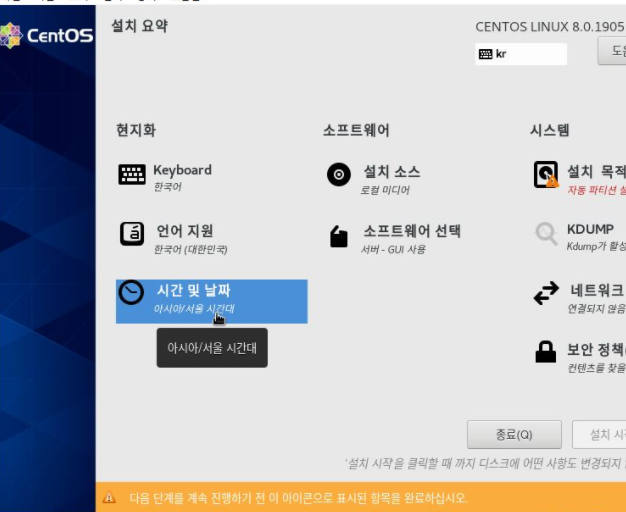Click orange bar warning message text
Viewport: 626px width, 512px height.
tap(298, 498)
